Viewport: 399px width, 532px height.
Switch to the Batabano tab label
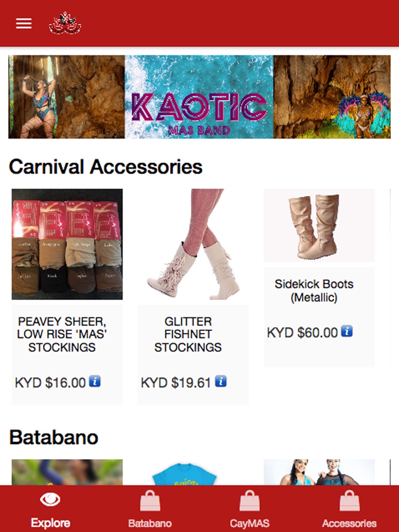[150, 523]
